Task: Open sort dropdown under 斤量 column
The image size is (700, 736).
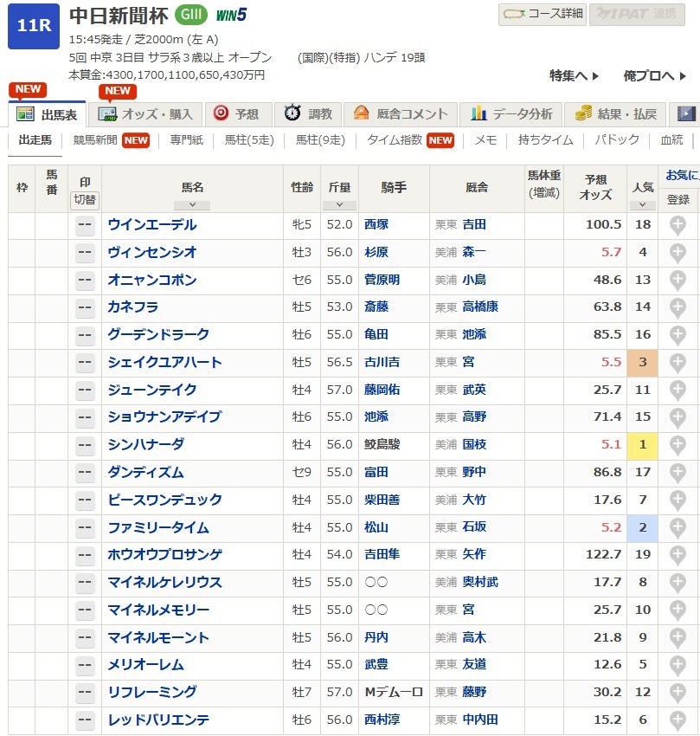Action: pyautogui.click(x=340, y=205)
